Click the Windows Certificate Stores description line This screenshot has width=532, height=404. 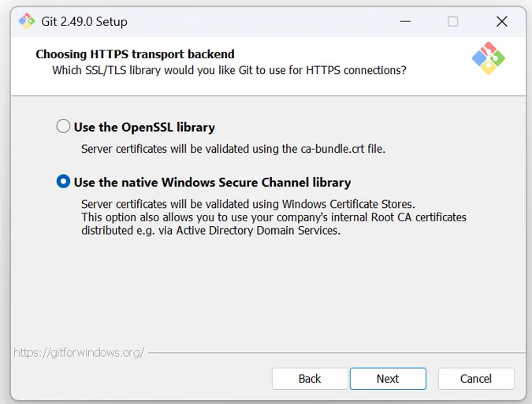tap(247, 204)
